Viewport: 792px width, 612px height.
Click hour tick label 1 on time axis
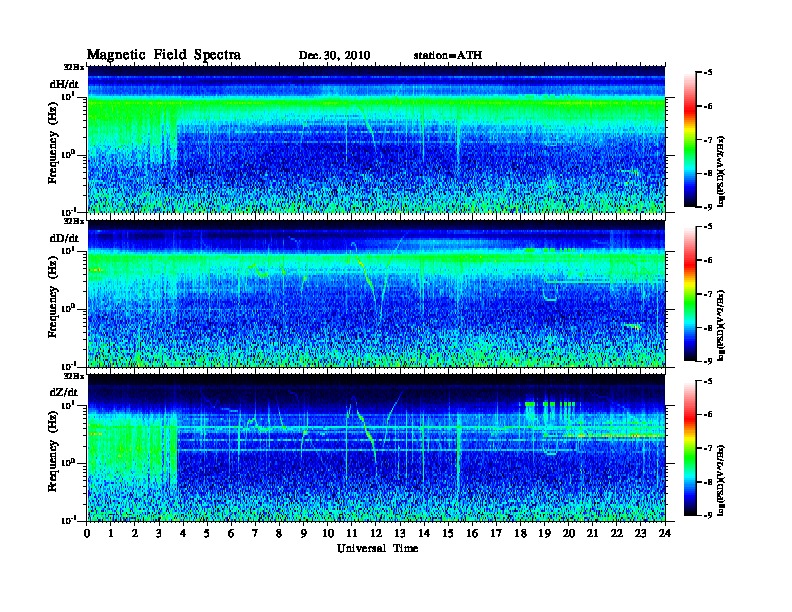click(111, 533)
